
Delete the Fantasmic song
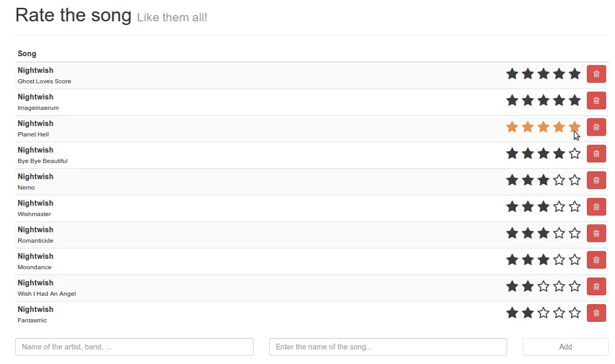pyautogui.click(x=596, y=313)
